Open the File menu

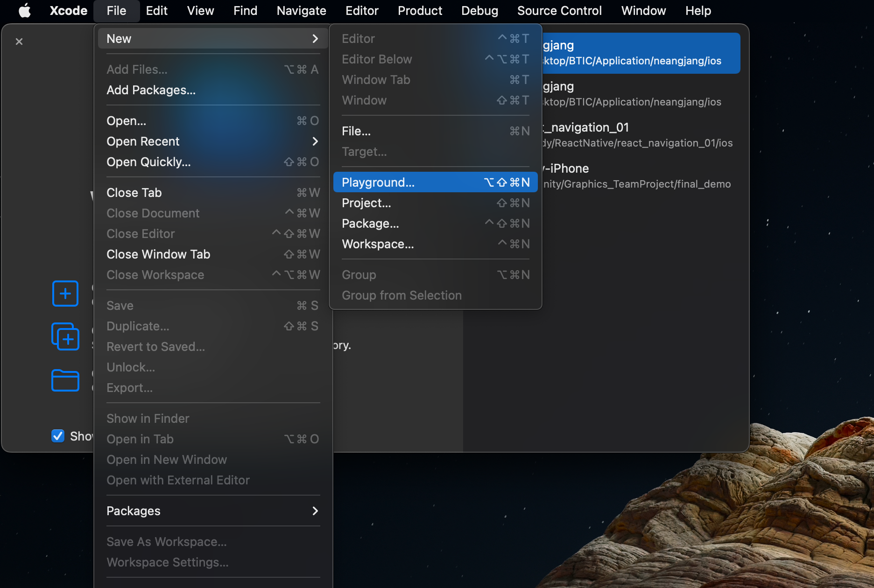pos(116,10)
